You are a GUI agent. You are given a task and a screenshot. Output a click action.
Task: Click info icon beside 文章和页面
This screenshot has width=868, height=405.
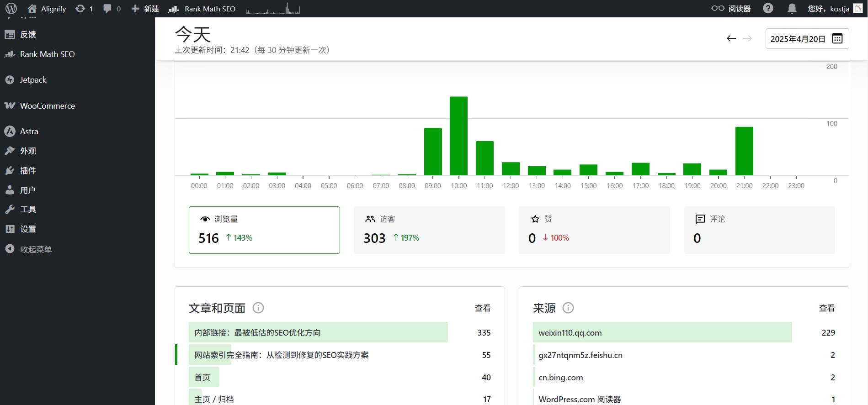pos(258,308)
